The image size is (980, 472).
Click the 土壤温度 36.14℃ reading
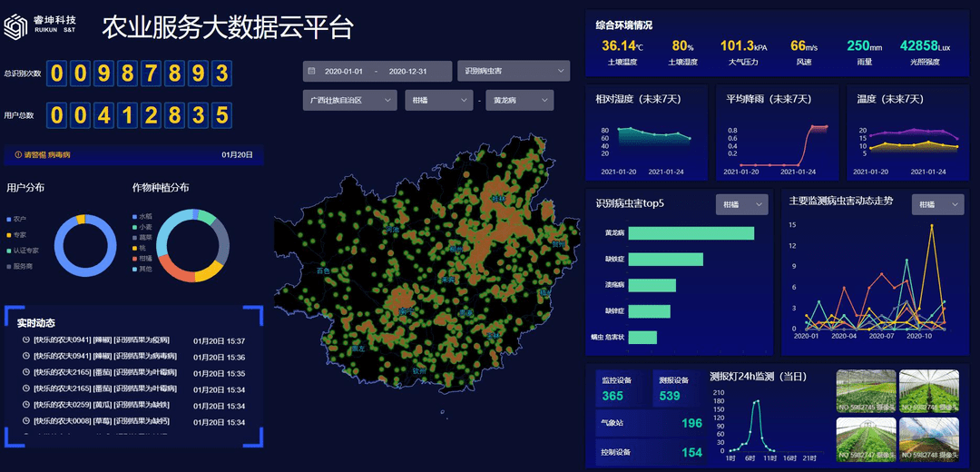coord(622,53)
